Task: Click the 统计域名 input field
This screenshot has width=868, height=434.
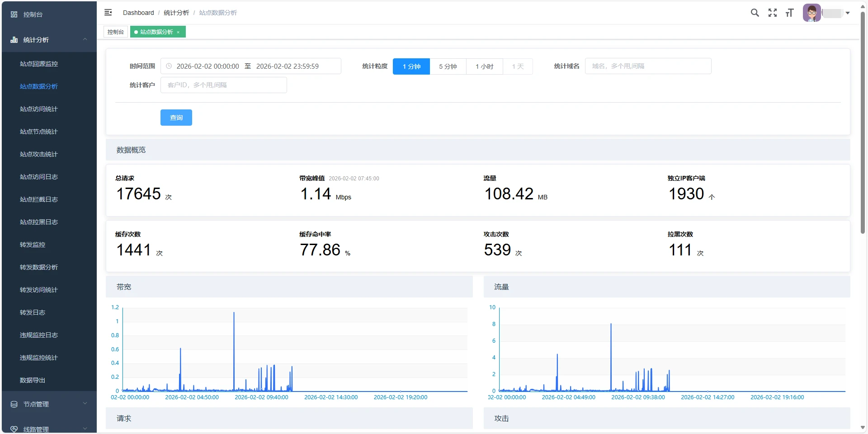Action: point(648,66)
